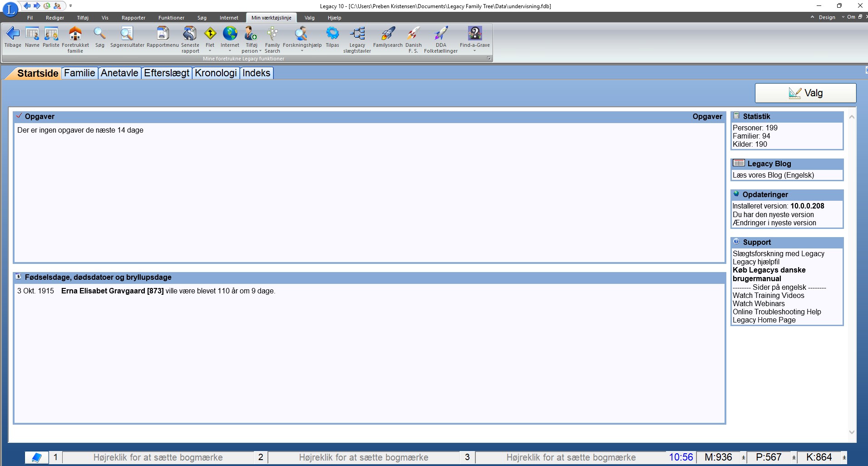This screenshot has height=466, width=868.
Task: Open Rapportmenu from the toolbar
Action: [163, 34]
